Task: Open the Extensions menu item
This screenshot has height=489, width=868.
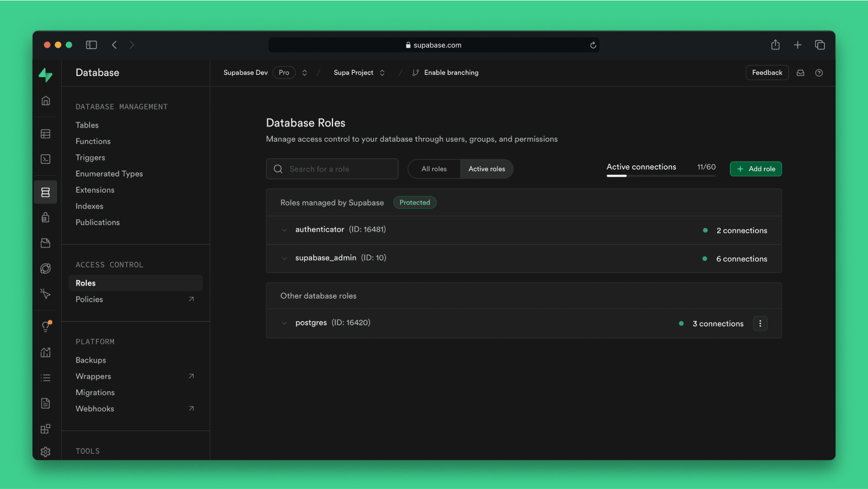Action: (95, 190)
